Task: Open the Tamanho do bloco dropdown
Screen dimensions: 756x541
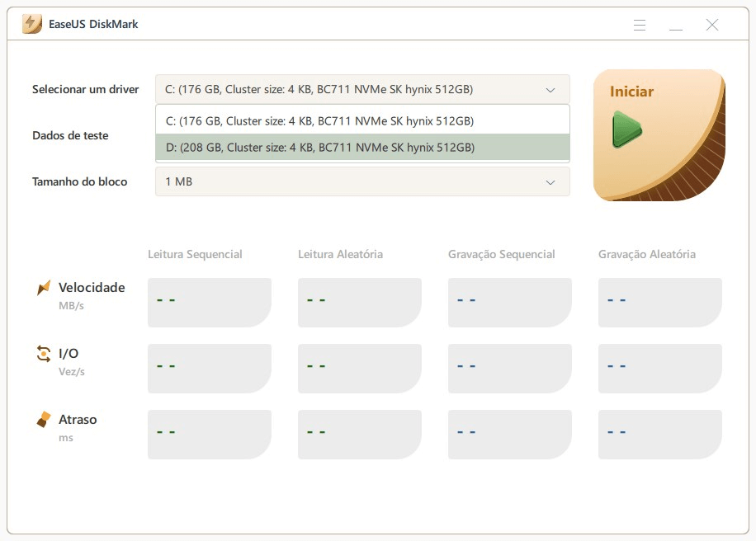Action: point(362,181)
